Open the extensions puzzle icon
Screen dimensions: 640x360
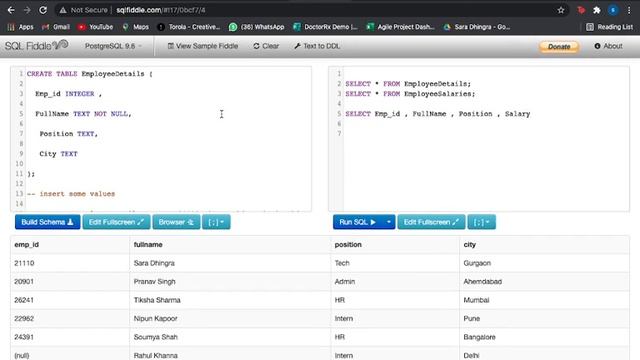pyautogui.click(x=597, y=10)
